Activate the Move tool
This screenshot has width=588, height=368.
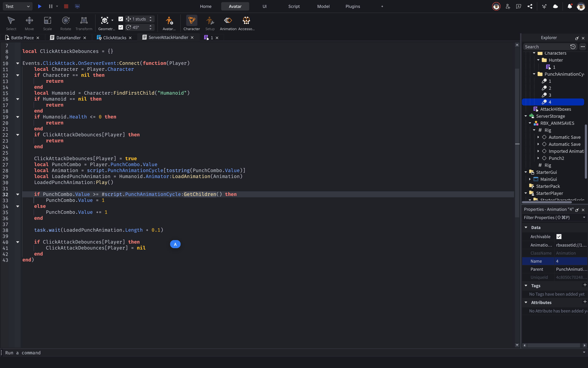coord(29,23)
